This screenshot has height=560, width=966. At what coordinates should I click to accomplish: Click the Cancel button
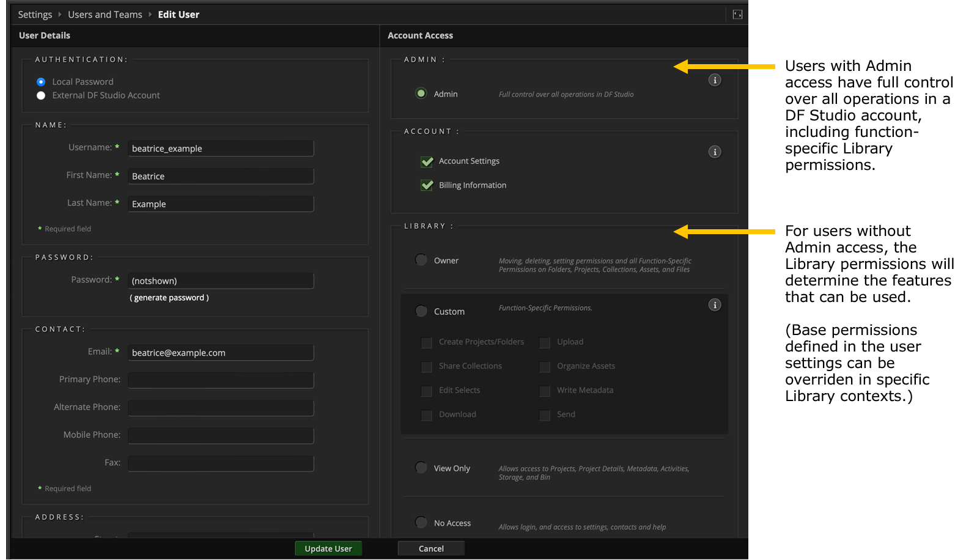pos(431,548)
